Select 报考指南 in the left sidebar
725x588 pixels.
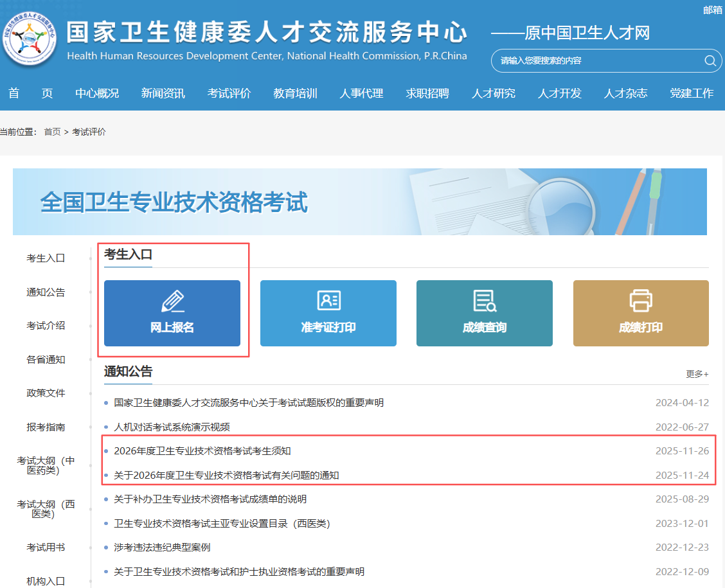click(46, 427)
